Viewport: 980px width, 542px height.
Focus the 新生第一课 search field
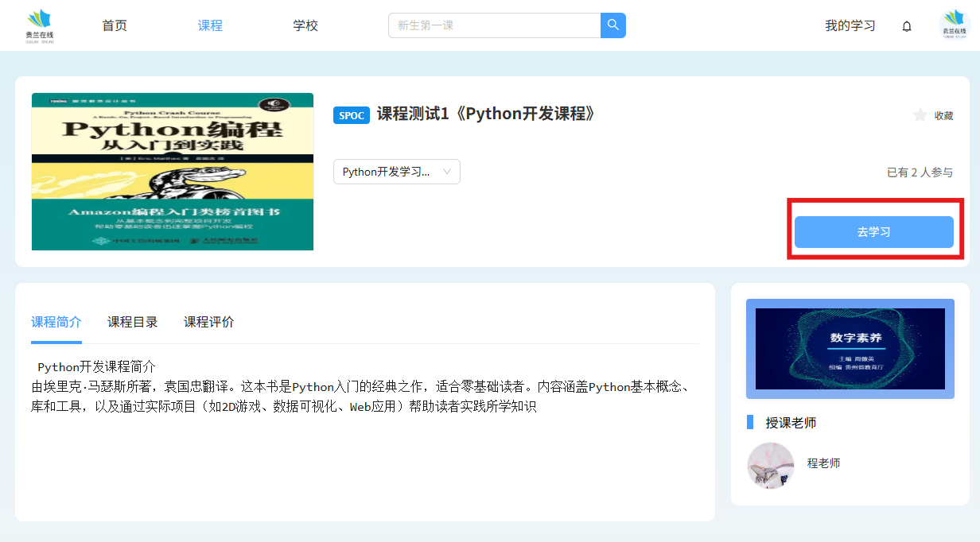[494, 25]
